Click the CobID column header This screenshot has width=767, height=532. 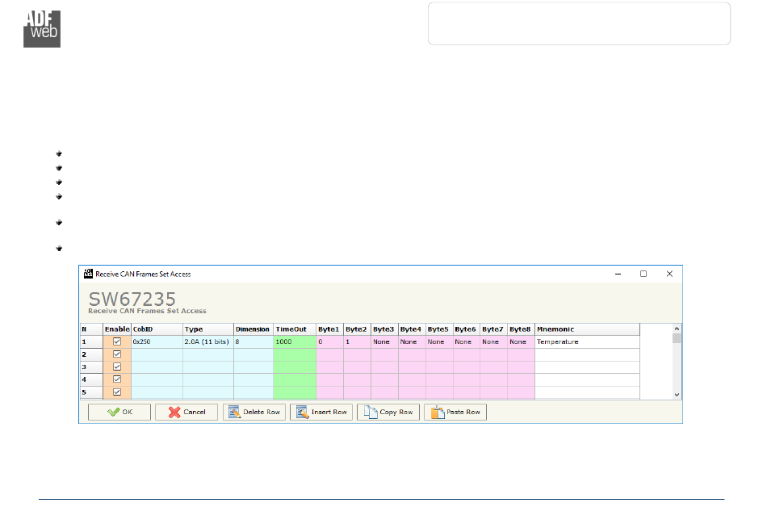(x=157, y=329)
